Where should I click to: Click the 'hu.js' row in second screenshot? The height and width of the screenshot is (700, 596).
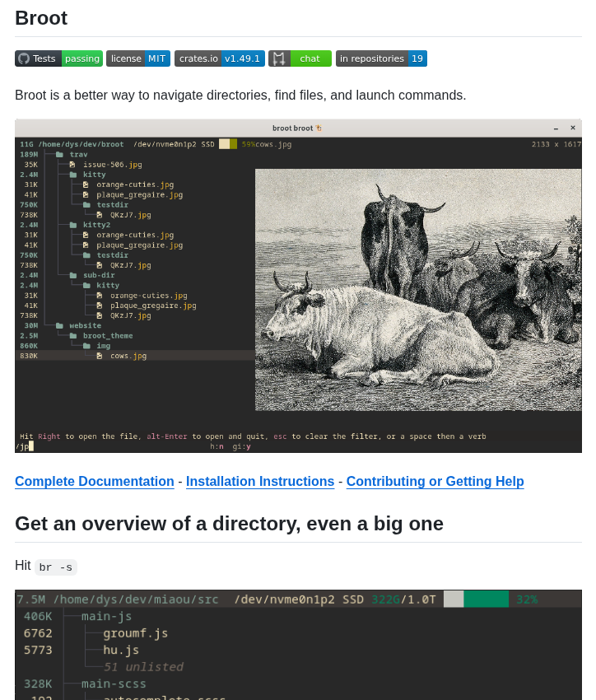click(121, 651)
